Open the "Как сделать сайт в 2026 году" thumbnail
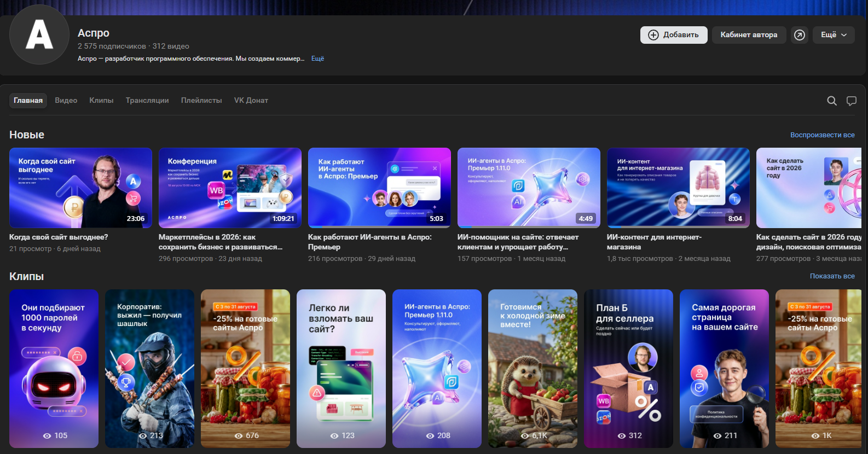 pos(809,188)
